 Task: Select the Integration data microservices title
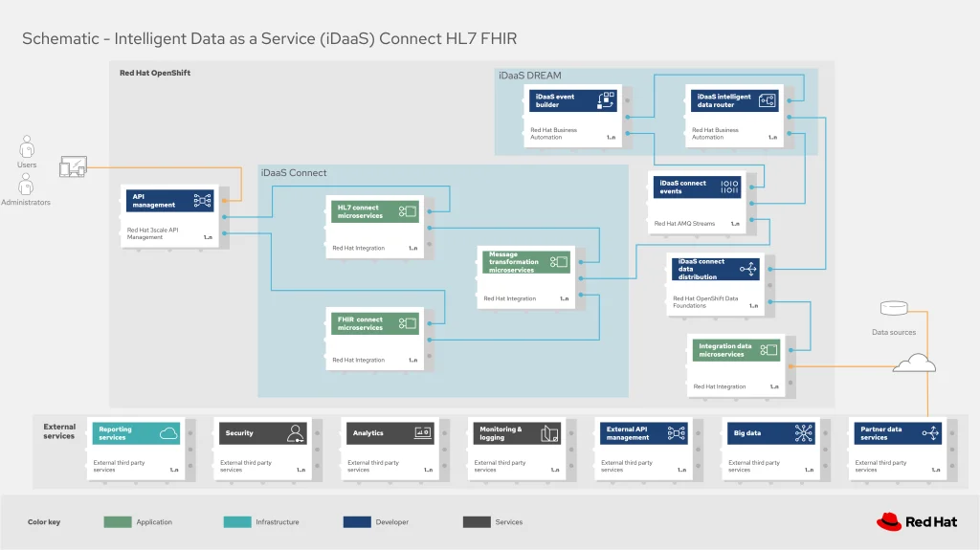(x=725, y=350)
